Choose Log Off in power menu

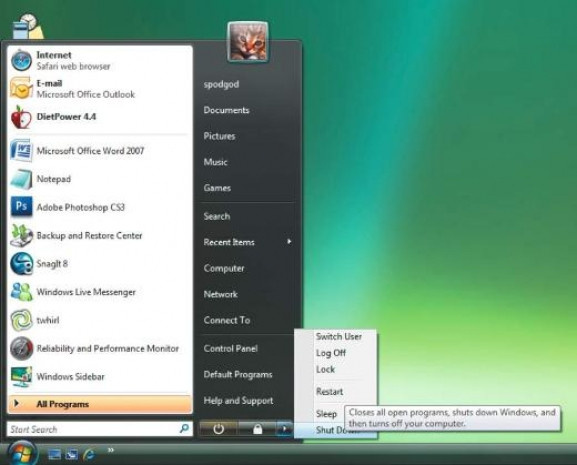click(330, 353)
